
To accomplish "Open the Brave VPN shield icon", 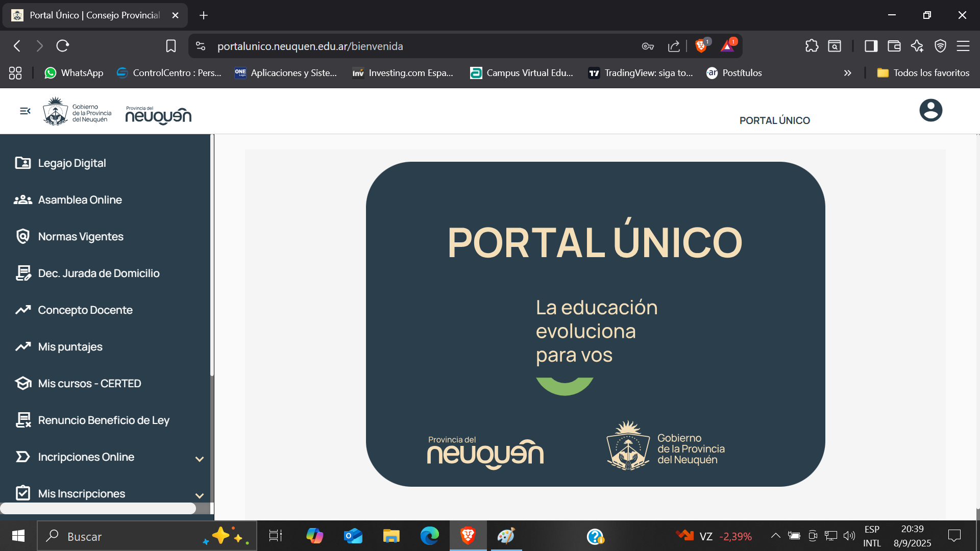I will [940, 46].
